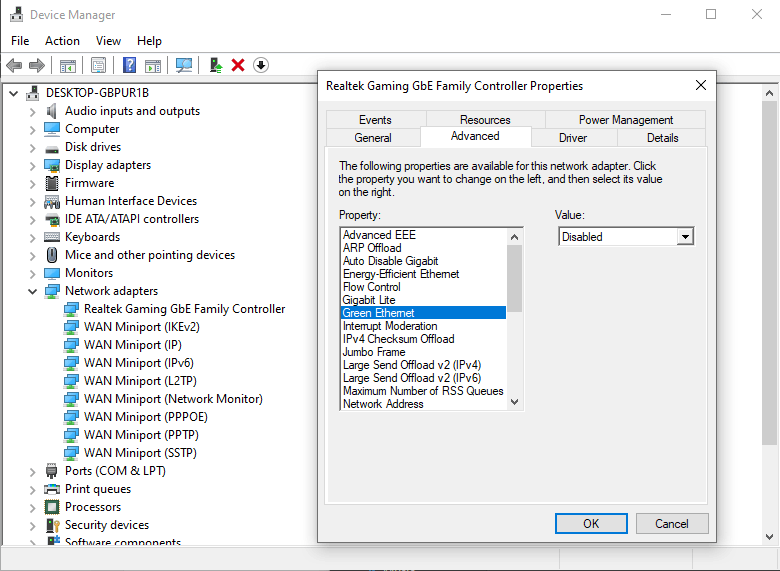Click the Update device driver icon
Viewport: 780px width, 571px height.
[215, 65]
